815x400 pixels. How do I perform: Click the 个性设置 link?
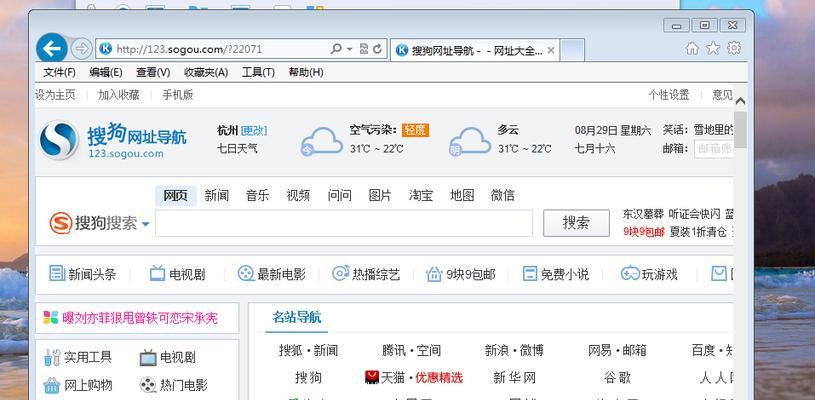[x=668, y=95]
